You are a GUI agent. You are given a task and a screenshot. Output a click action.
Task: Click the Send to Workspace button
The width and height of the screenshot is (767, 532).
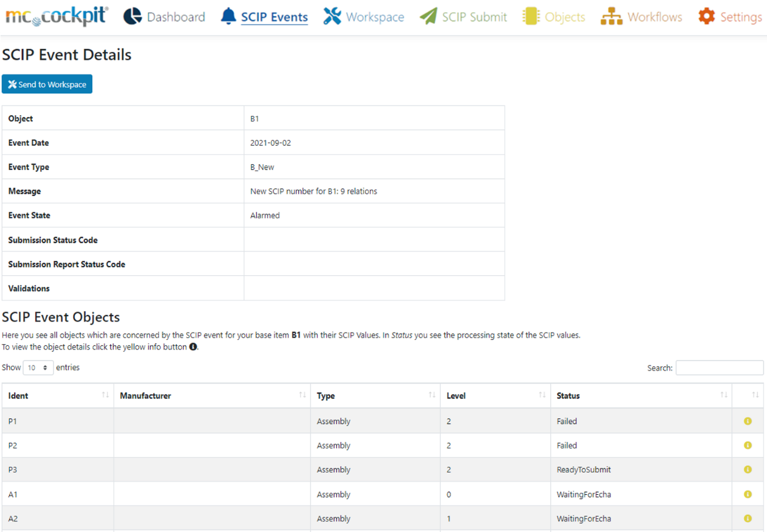coord(47,84)
